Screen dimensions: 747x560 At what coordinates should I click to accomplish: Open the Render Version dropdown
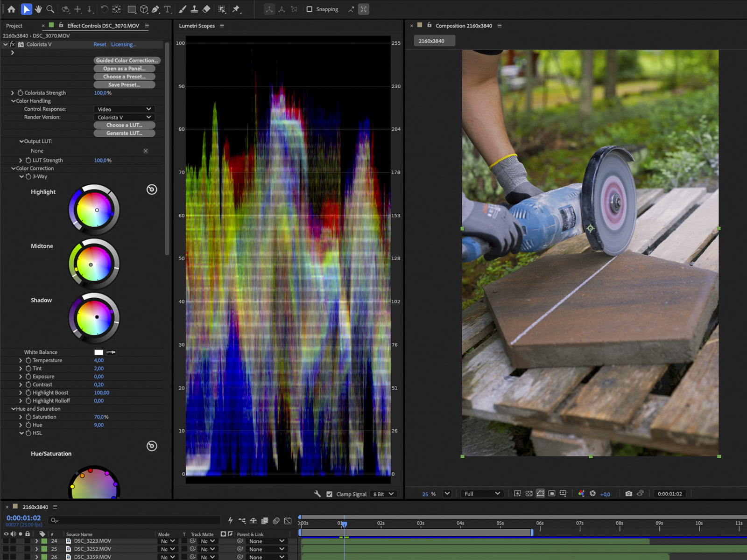coord(124,117)
